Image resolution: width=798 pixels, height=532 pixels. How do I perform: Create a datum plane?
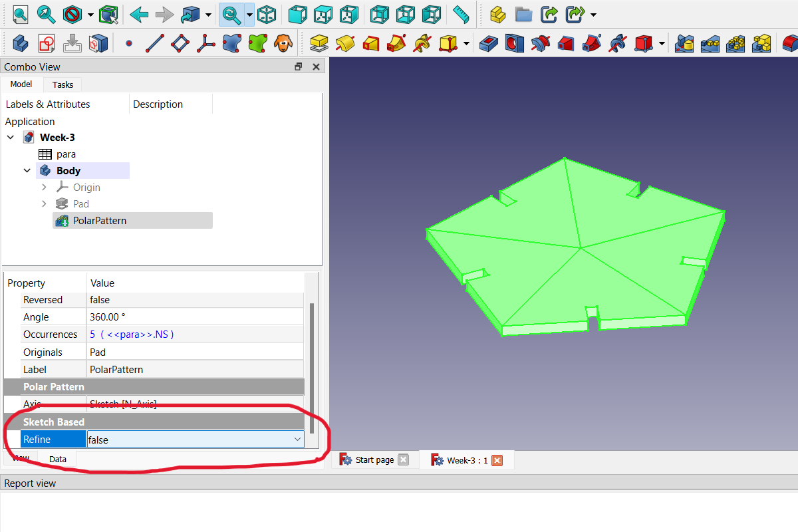[180, 44]
